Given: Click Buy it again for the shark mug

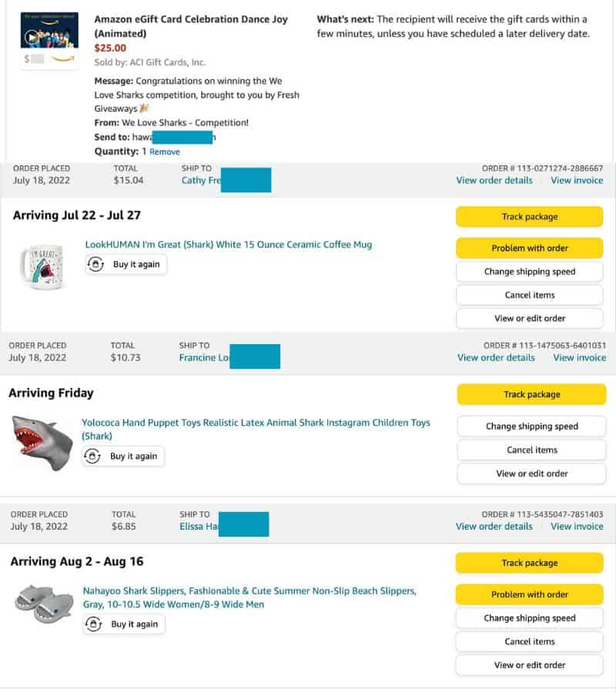Looking at the screenshot, I should click(126, 264).
